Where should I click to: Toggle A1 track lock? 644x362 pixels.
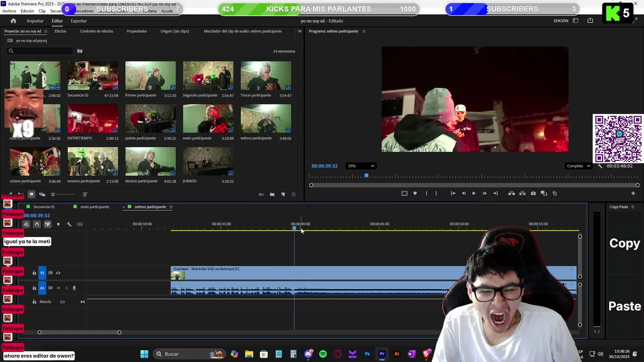[34, 288]
